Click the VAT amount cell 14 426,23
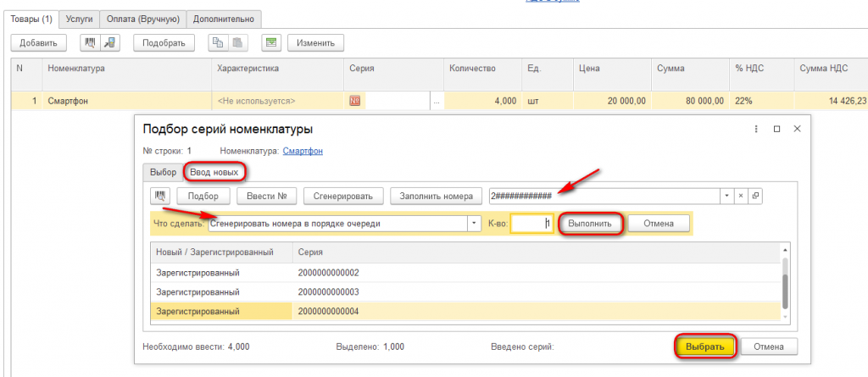868x377 pixels. click(831, 102)
